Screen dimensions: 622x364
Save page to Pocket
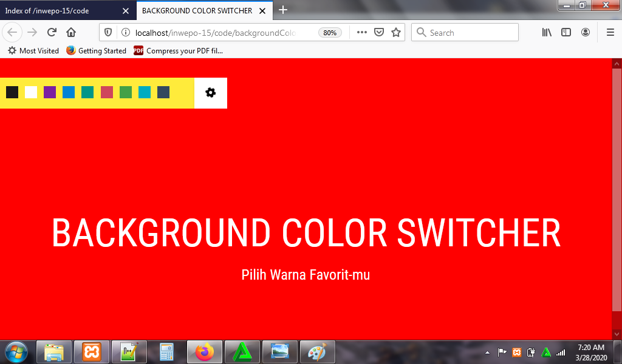click(x=379, y=33)
